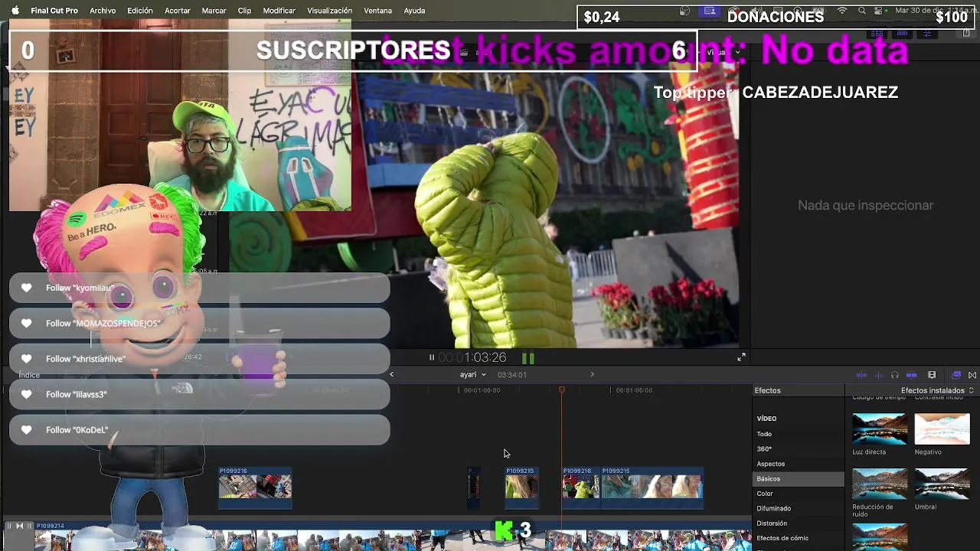Select the Aspectos effects category
Screen dimensions: 980x551
[x=770, y=464]
